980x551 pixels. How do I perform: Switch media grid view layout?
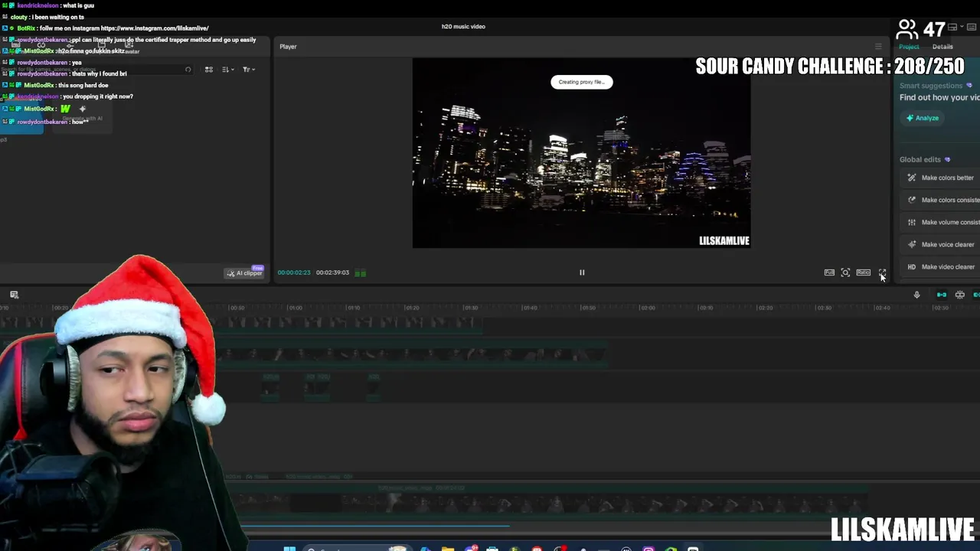click(208, 70)
